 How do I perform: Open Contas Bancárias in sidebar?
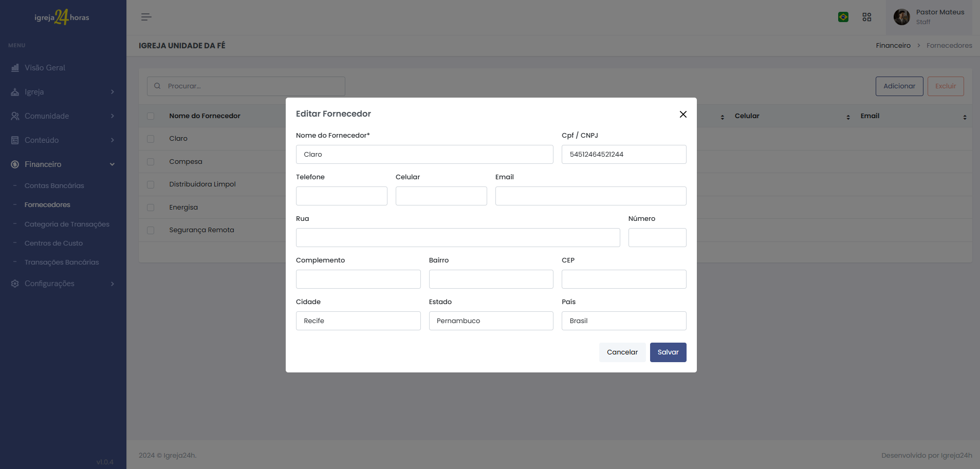click(x=54, y=185)
